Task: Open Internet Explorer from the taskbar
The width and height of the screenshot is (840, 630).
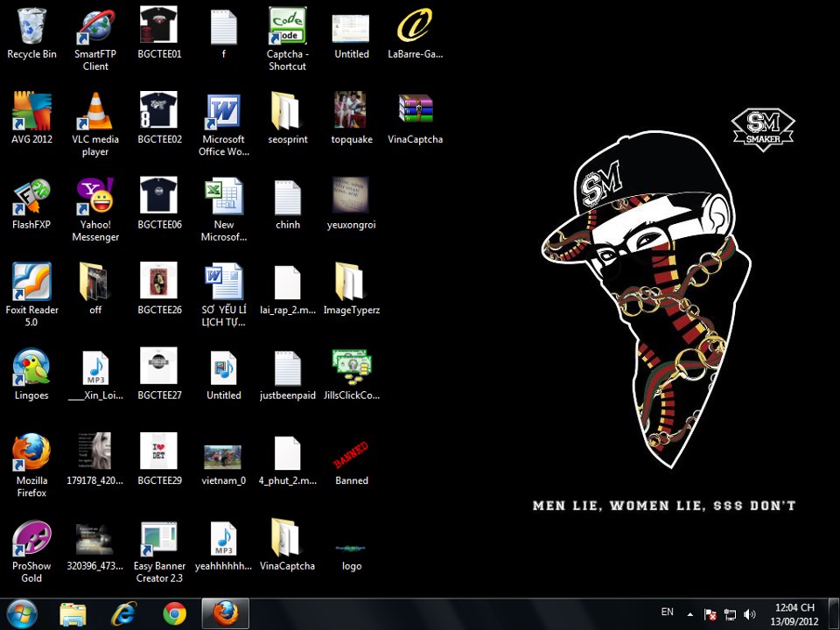Action: click(x=124, y=614)
